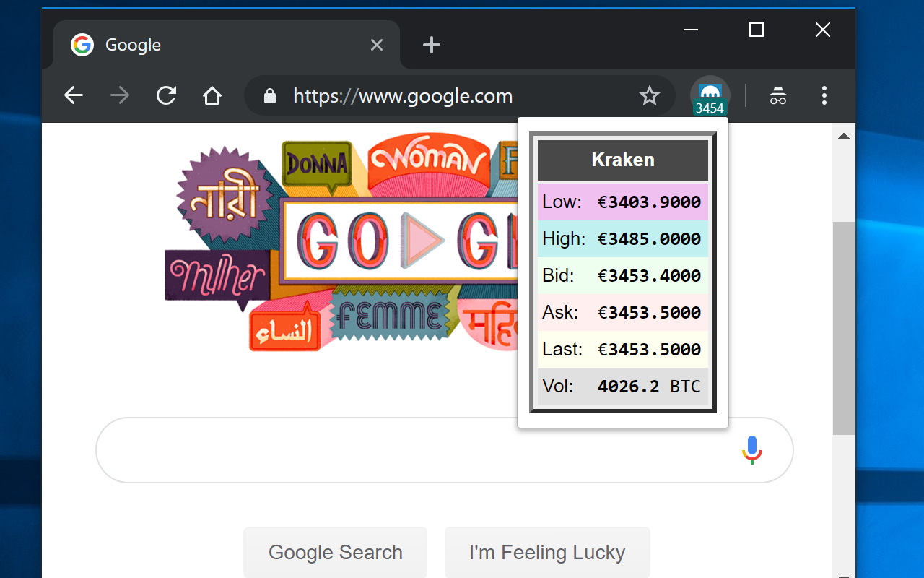The height and width of the screenshot is (578, 924).
Task: Click the address bar URL
Action: 403,96
